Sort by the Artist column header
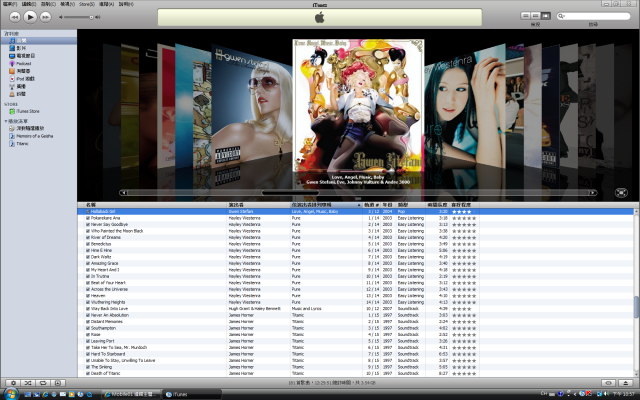This screenshot has height=400, width=640. (x=258, y=205)
